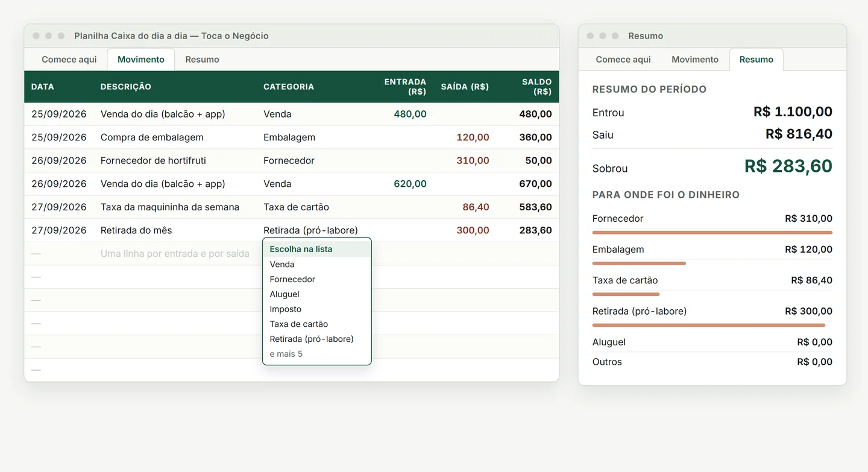
Task: Choose Venda from the category dropdown list
Action: pyautogui.click(x=317, y=264)
